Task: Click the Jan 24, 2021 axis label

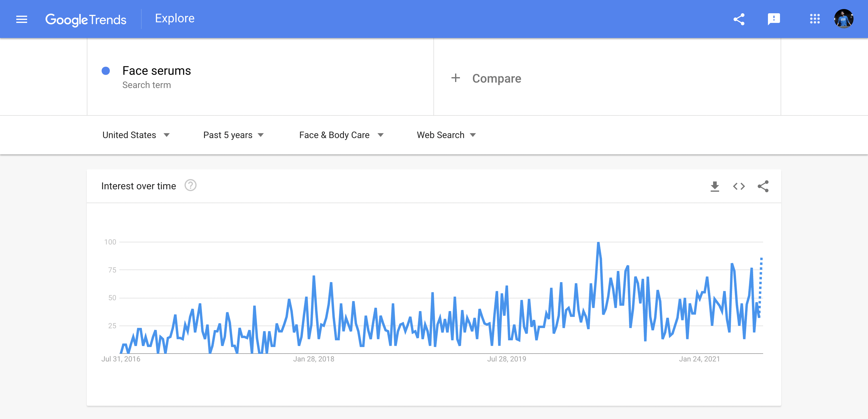Action: click(699, 359)
